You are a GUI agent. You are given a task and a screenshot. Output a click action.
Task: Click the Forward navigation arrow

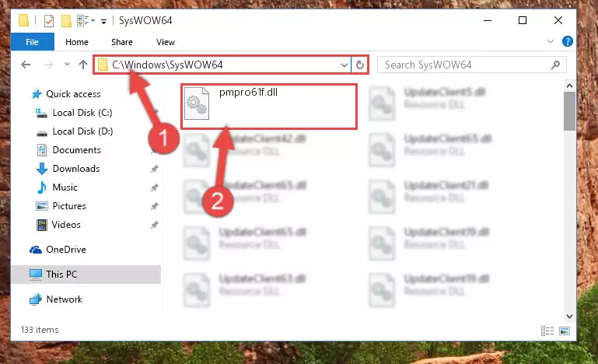pos(48,65)
